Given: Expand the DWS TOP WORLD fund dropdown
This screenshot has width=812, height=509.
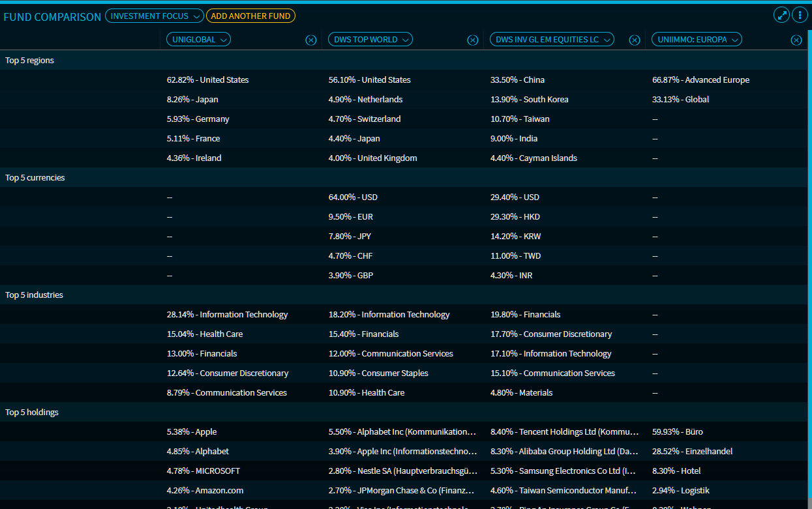Looking at the screenshot, I should click(x=370, y=40).
